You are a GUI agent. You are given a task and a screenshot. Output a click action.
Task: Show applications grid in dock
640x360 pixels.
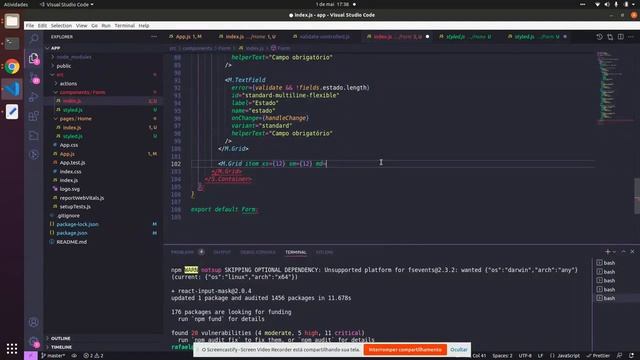pos(12,348)
